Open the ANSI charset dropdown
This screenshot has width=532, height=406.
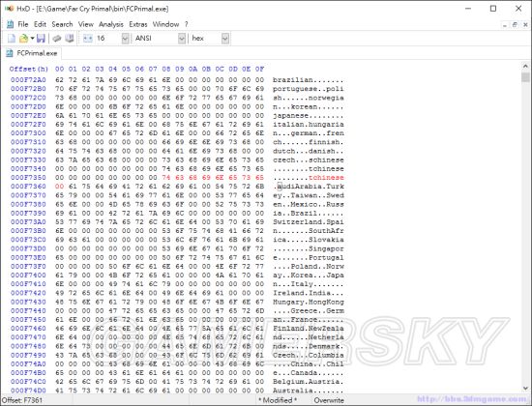182,39
